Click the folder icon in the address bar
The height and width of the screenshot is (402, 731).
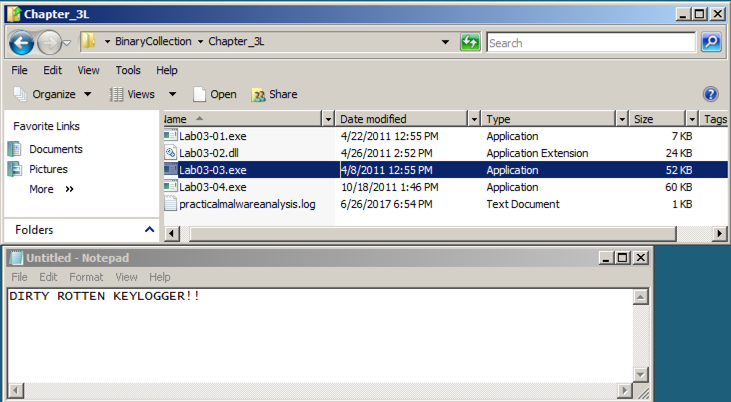pos(88,42)
